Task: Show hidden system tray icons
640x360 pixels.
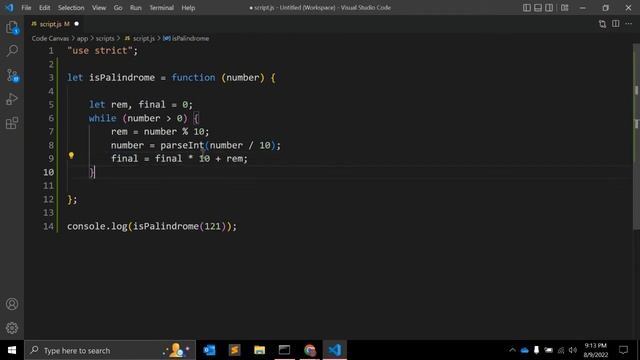Action: (x=512, y=350)
